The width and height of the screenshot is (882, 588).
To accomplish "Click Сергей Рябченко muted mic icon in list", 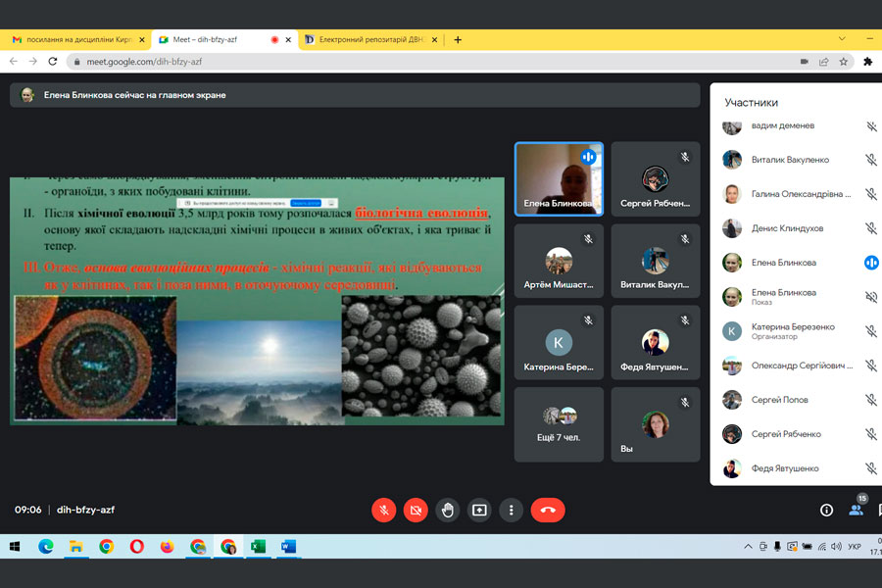I will coord(871,434).
